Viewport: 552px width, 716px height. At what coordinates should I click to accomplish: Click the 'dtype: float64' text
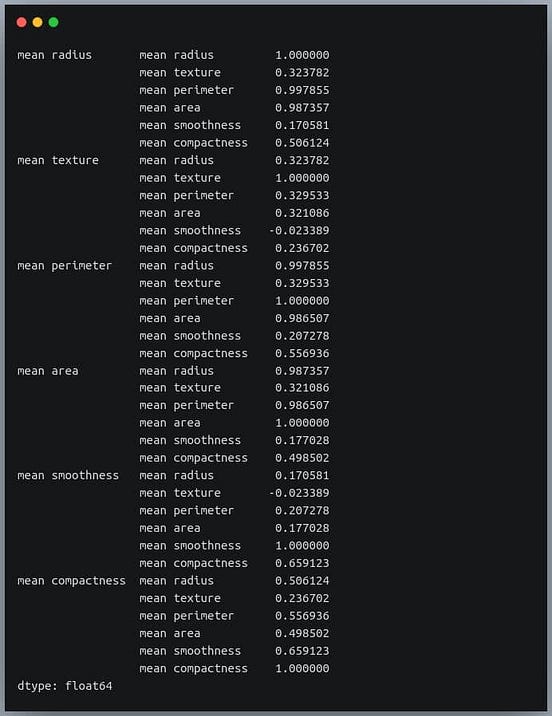pos(64,686)
